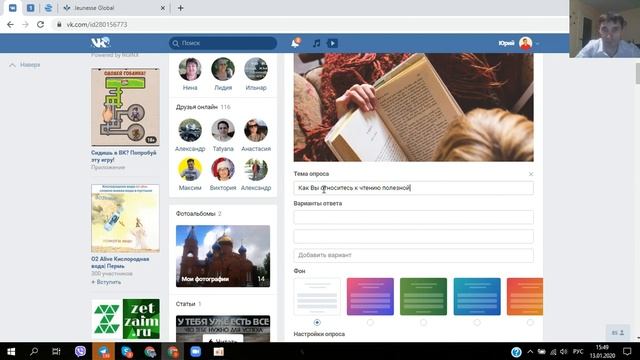Open the Мои фотографии album thumbnail
Viewport: 640px width, 360px height.
click(x=223, y=256)
